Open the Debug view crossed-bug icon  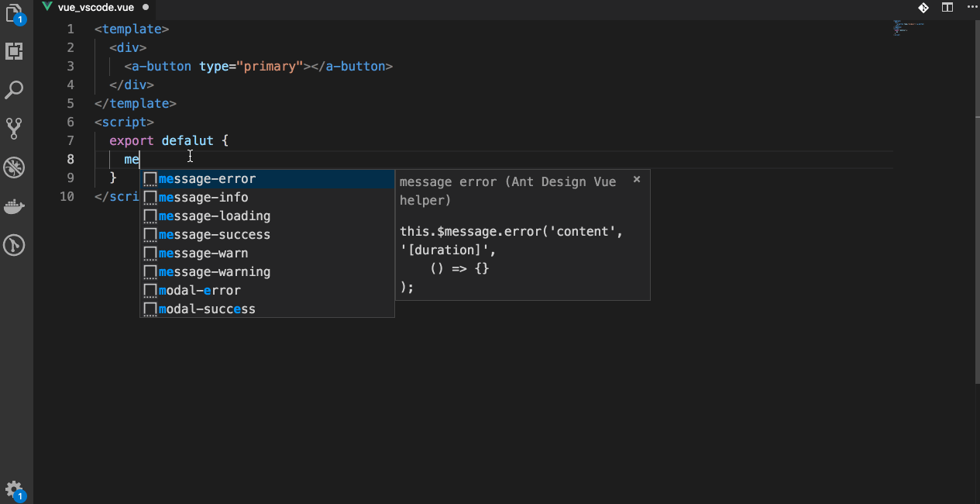click(x=14, y=167)
